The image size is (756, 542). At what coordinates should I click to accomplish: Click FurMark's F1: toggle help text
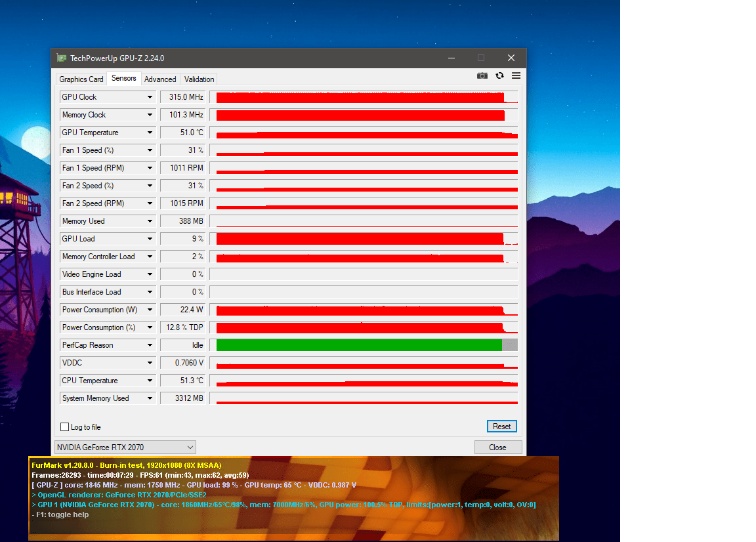click(60, 514)
